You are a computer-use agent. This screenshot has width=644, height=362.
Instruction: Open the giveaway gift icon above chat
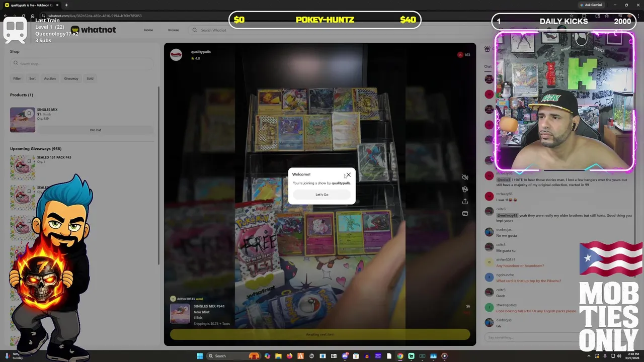point(487,49)
